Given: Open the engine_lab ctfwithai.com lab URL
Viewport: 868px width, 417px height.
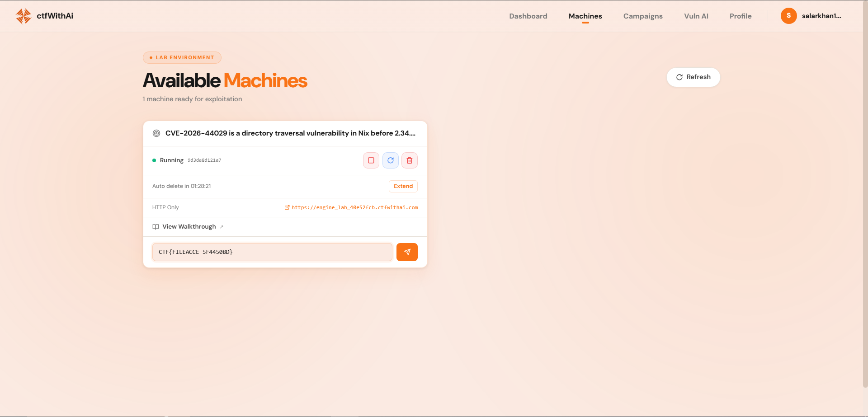Looking at the screenshot, I should (354, 207).
